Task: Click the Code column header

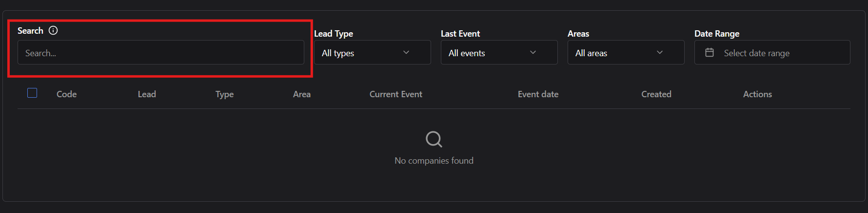Action: pyautogui.click(x=66, y=94)
